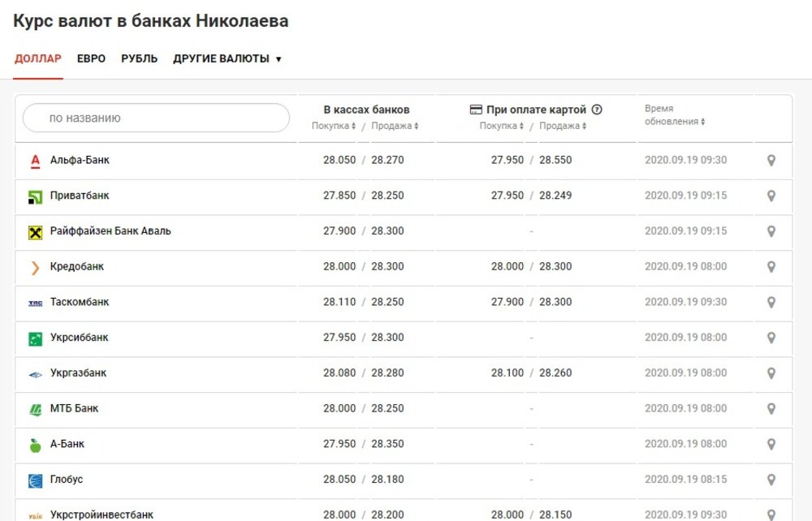Viewport: 812px width, 521px height.
Task: Click the card icon beside При оплате картой
Action: point(475,110)
